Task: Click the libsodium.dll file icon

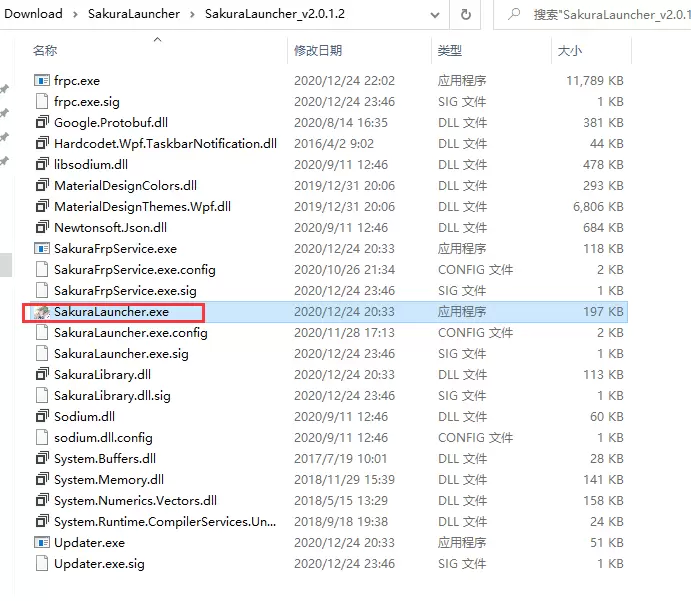Action: (x=42, y=165)
